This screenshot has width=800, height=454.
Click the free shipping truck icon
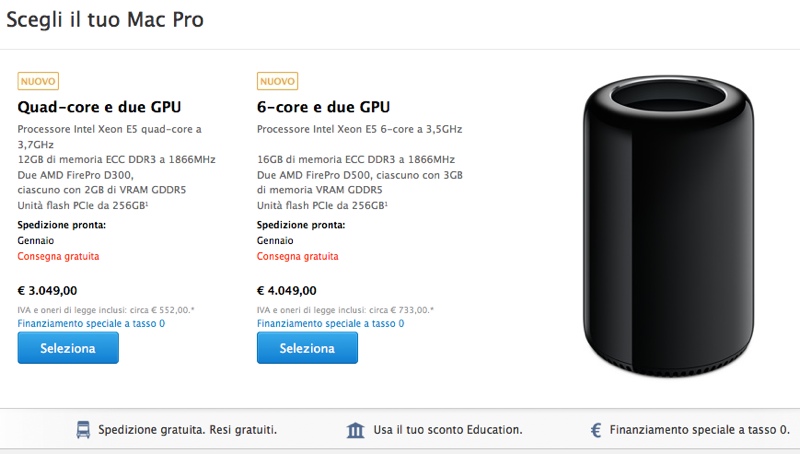pyautogui.click(x=84, y=430)
